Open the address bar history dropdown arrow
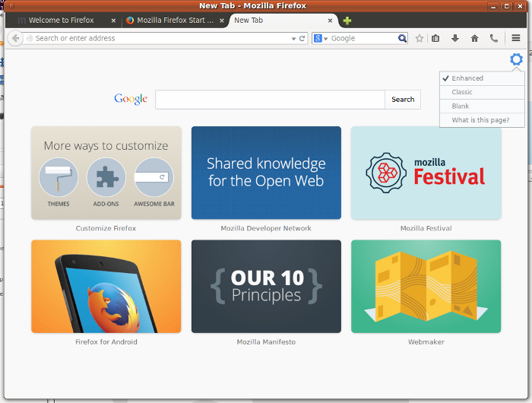532x403 pixels. pos(293,39)
